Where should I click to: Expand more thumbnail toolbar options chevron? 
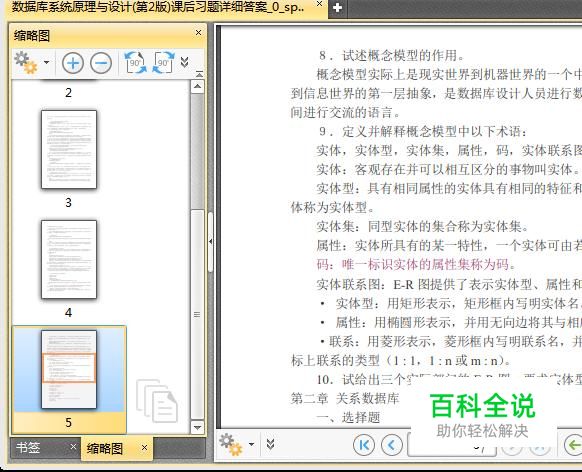[x=184, y=62]
